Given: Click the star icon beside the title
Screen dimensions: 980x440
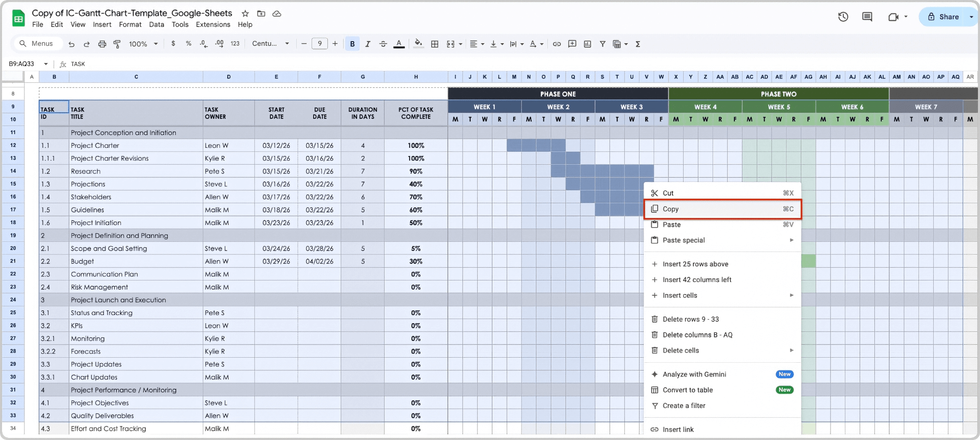Looking at the screenshot, I should pos(246,14).
